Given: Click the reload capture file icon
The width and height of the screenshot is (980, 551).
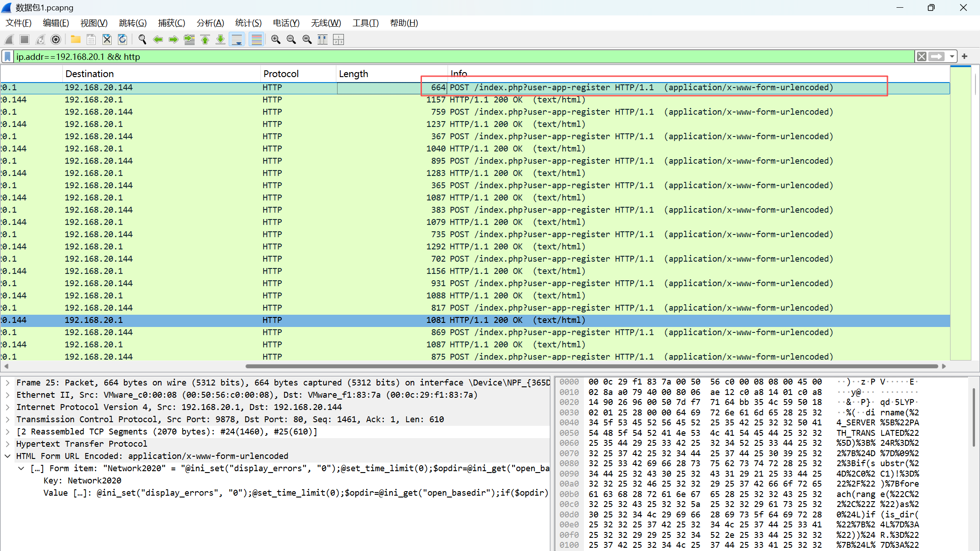Looking at the screenshot, I should point(122,40).
